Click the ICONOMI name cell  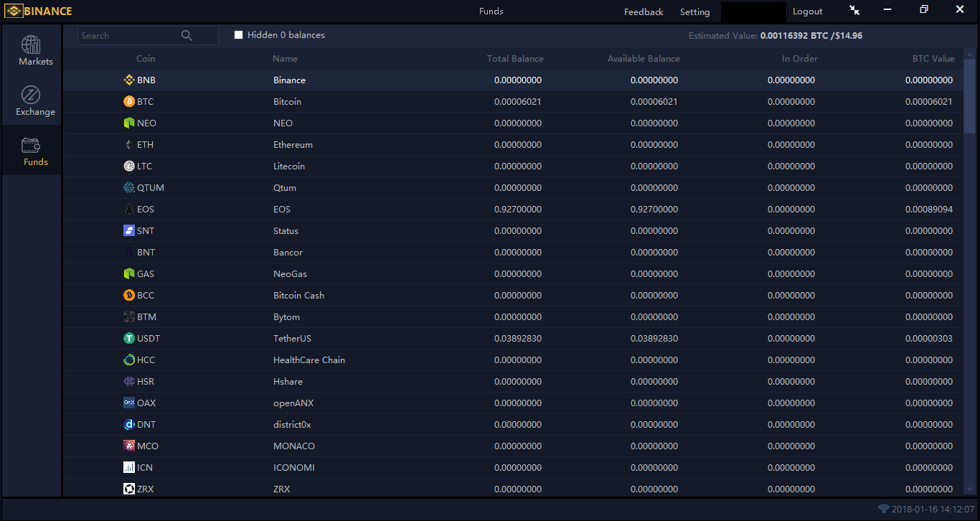[x=294, y=468]
